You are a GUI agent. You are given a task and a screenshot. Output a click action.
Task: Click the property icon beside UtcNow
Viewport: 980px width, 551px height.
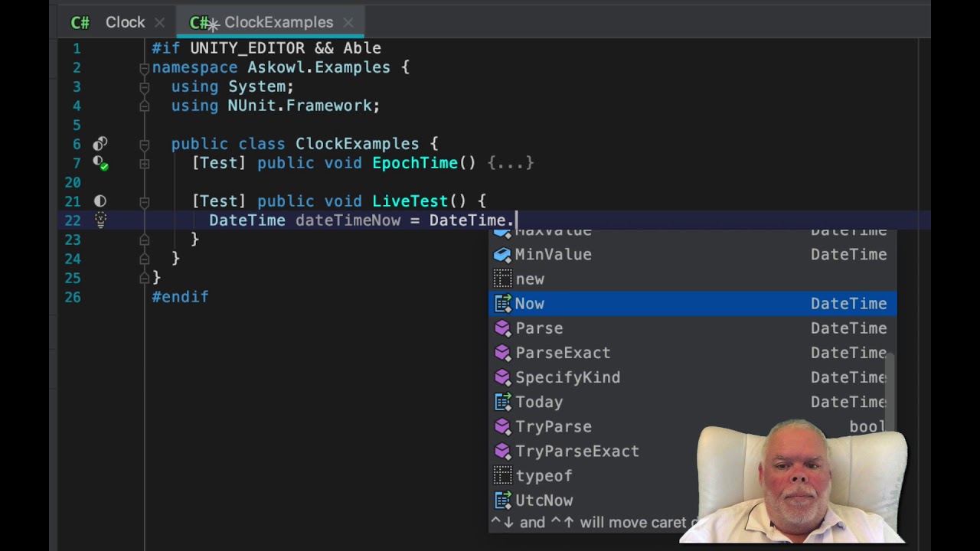tap(502, 500)
